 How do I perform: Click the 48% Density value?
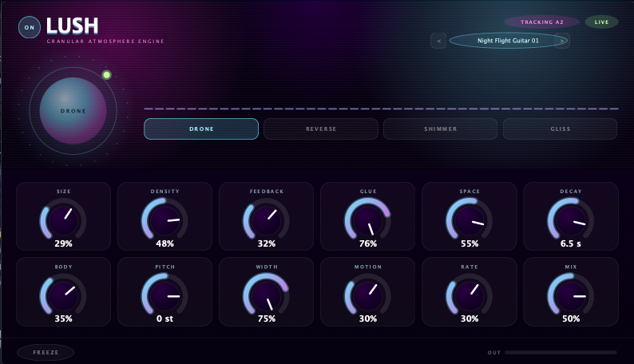click(165, 243)
